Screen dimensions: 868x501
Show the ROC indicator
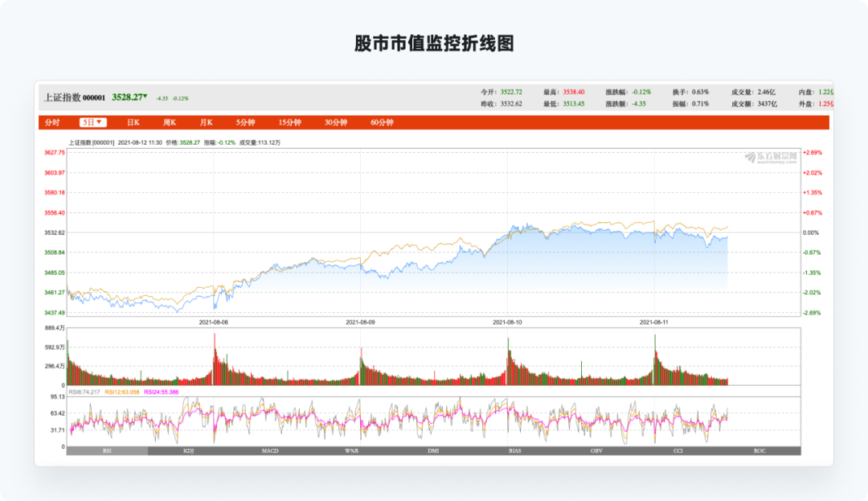[759, 451]
